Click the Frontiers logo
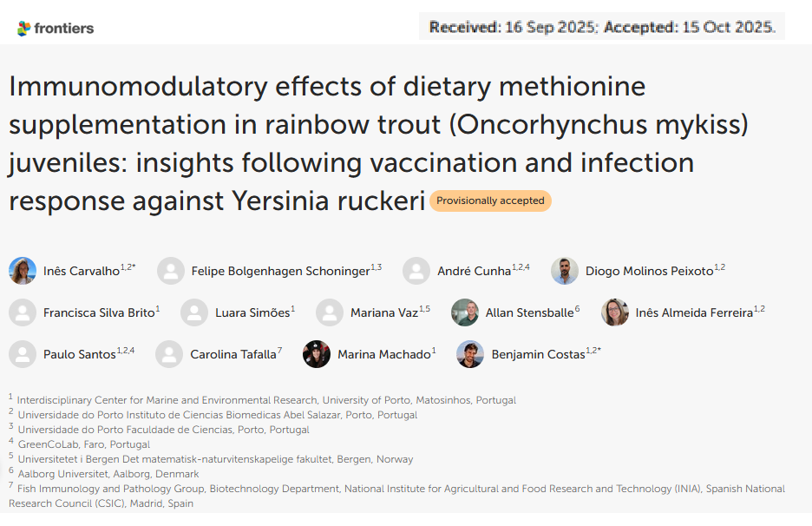812x526 pixels. pos(56,28)
